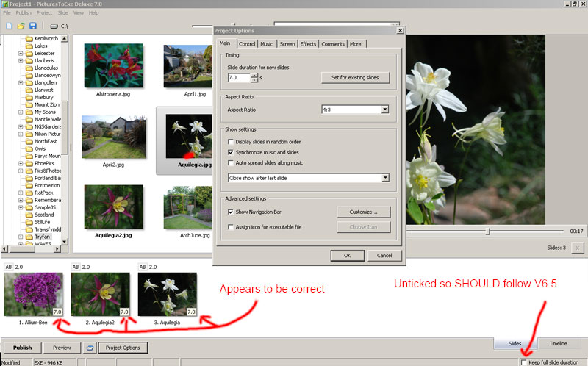Select the Tryfan folder
Viewport: 588px width, 366px height.
coord(42,237)
